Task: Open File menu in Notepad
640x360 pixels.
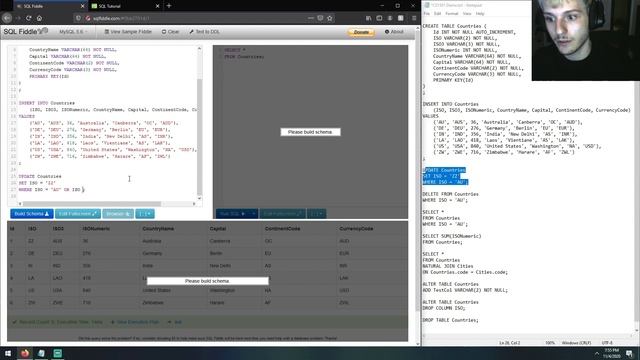Action: click(426, 13)
